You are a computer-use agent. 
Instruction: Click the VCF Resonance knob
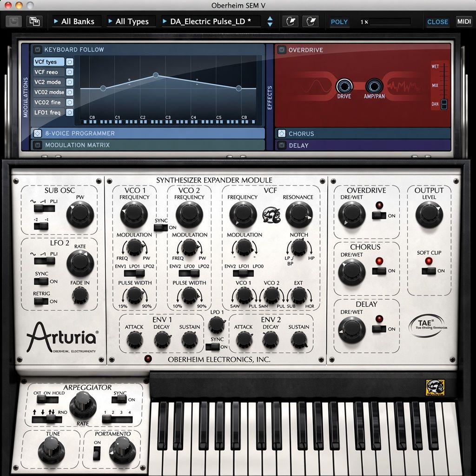[299, 214]
